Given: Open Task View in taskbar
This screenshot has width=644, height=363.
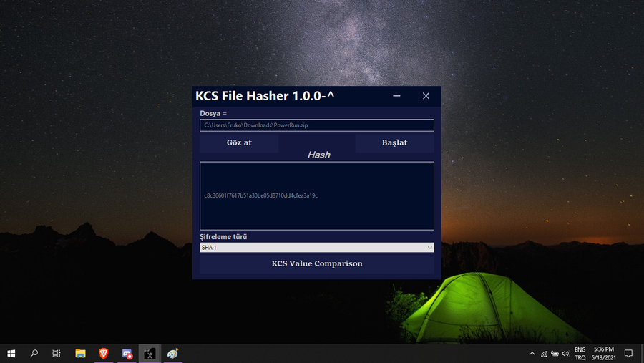Looking at the screenshot, I should 57,354.
